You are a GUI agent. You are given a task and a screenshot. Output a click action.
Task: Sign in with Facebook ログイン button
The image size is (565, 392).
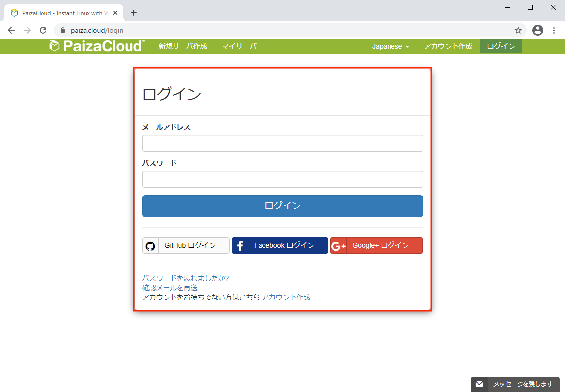pos(280,245)
